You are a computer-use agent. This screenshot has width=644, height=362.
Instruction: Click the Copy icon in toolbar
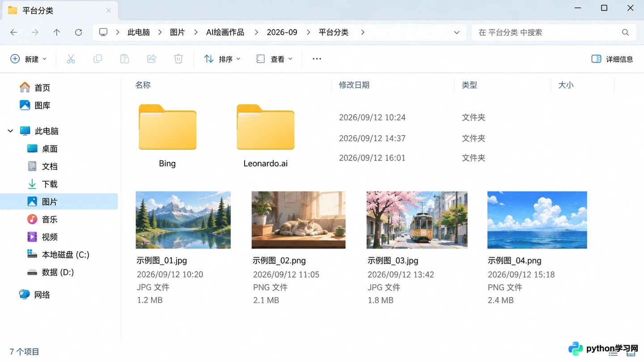(97, 59)
